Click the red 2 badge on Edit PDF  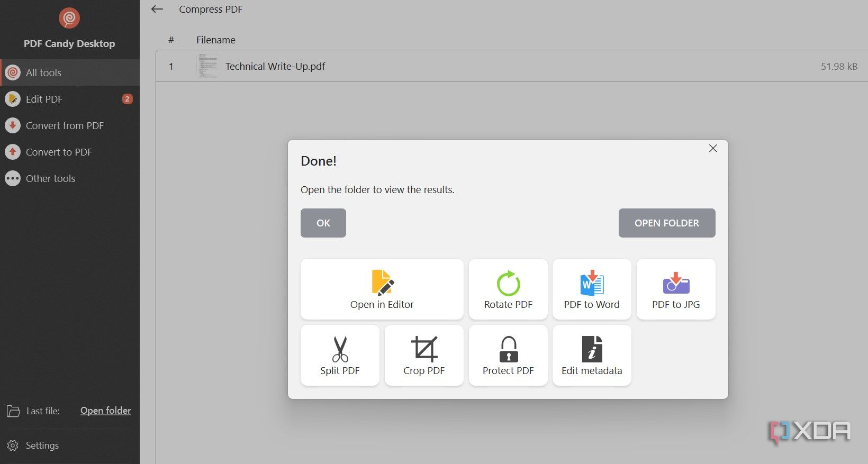click(x=127, y=99)
